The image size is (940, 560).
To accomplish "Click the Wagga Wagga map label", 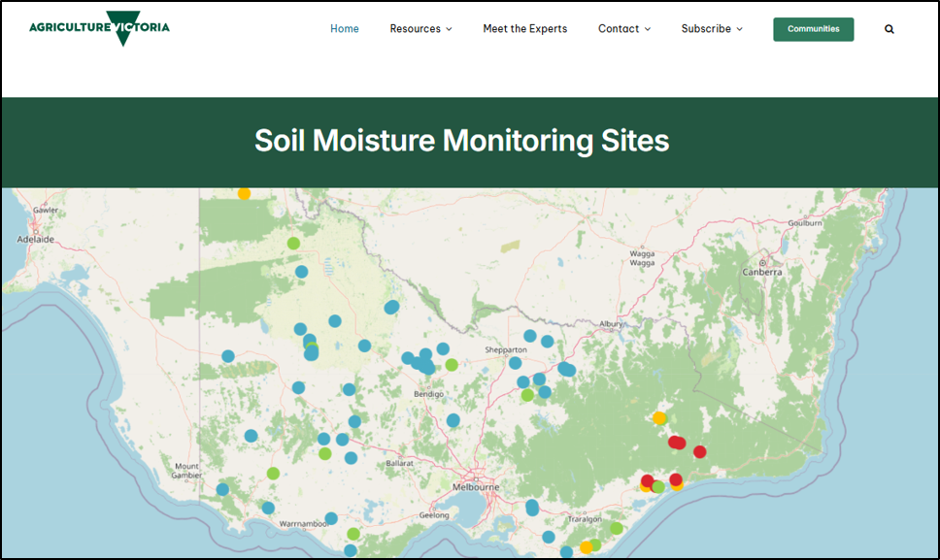I will point(642,258).
